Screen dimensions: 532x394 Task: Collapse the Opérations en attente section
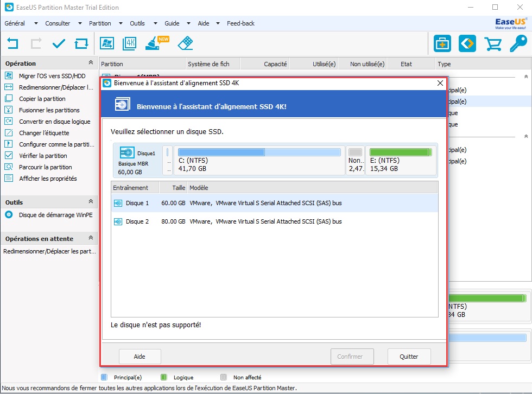tap(91, 238)
